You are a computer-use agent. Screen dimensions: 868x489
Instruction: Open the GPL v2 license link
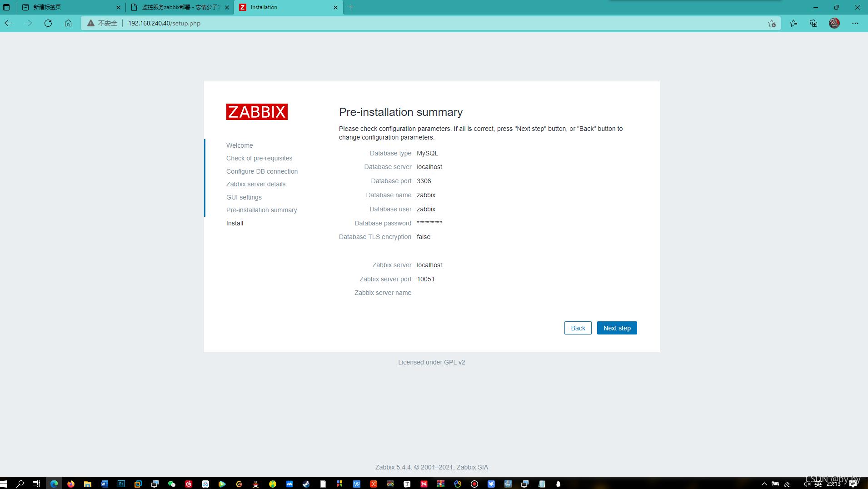pyautogui.click(x=454, y=362)
